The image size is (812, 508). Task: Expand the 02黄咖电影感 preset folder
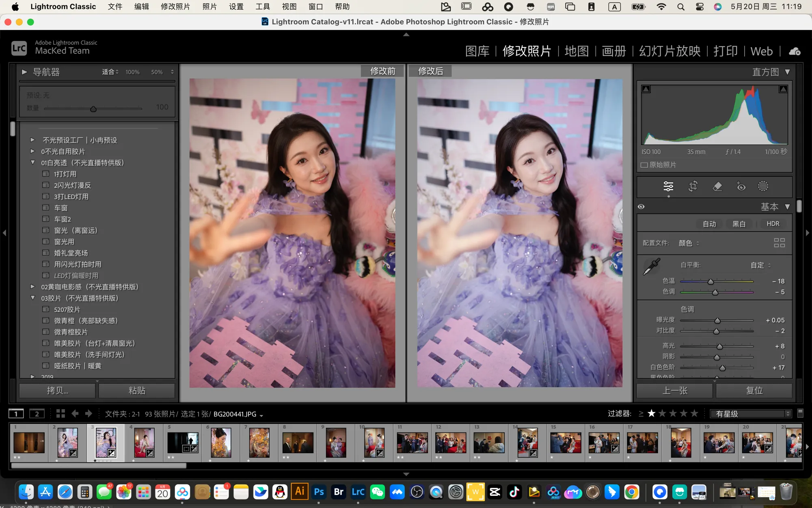33,287
